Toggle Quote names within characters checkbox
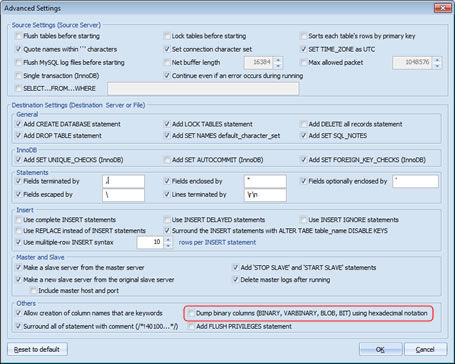 pyautogui.click(x=19, y=49)
